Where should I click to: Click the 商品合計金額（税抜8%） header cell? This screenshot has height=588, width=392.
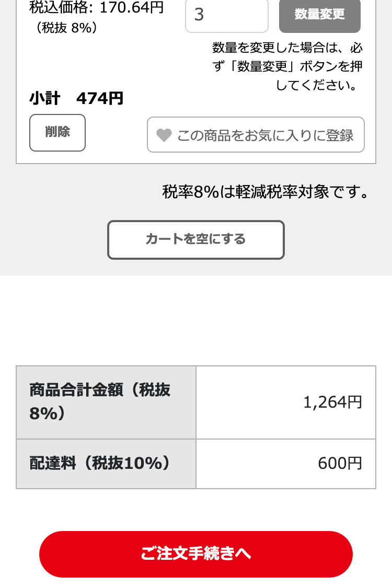pos(106,402)
